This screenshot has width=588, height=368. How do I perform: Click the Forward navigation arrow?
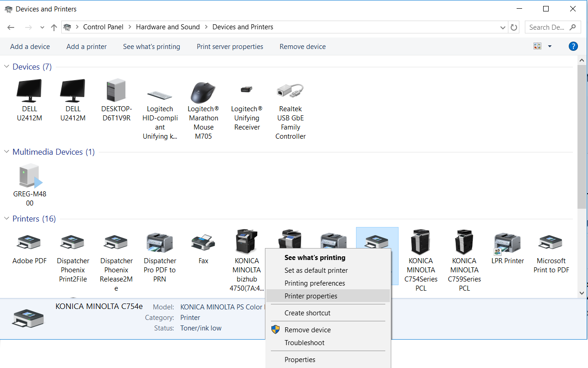(28, 27)
